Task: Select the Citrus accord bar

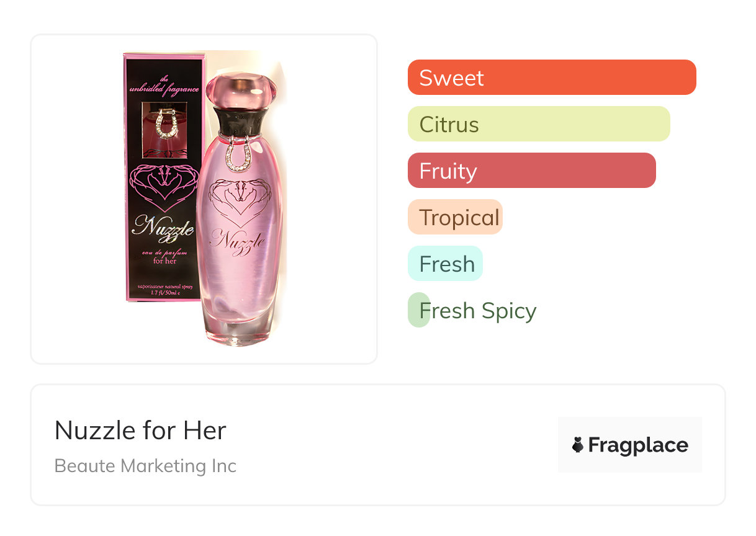Action: [538, 124]
